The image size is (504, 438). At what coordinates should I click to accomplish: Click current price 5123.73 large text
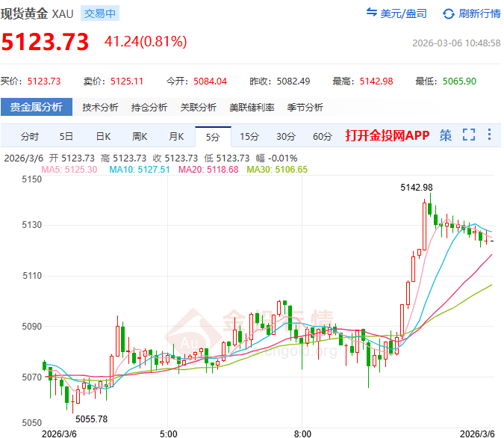click(45, 42)
